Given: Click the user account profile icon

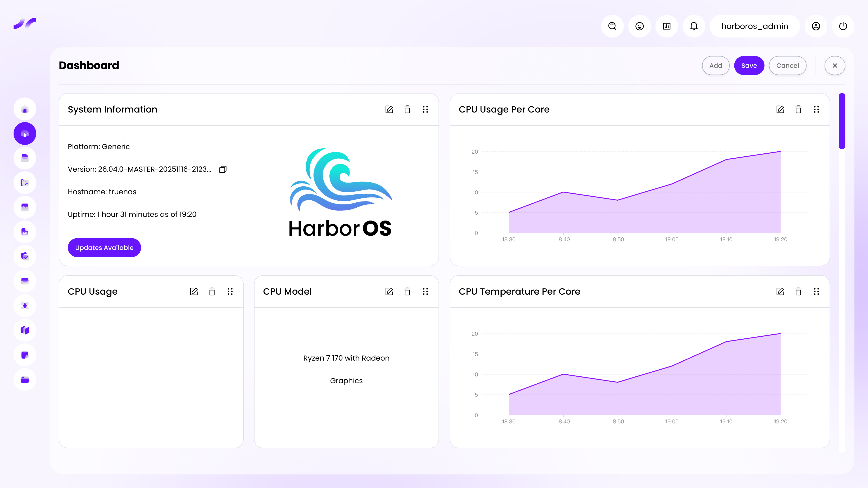Looking at the screenshot, I should click(x=816, y=26).
